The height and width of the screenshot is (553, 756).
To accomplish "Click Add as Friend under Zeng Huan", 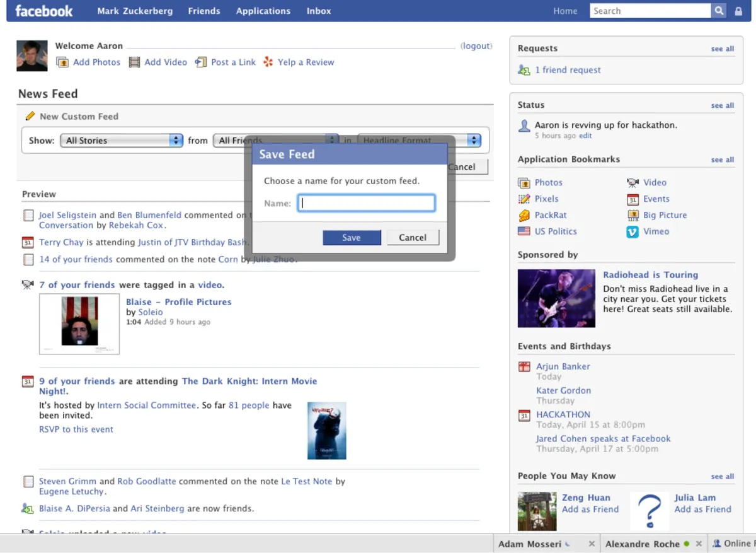I will (x=590, y=509).
